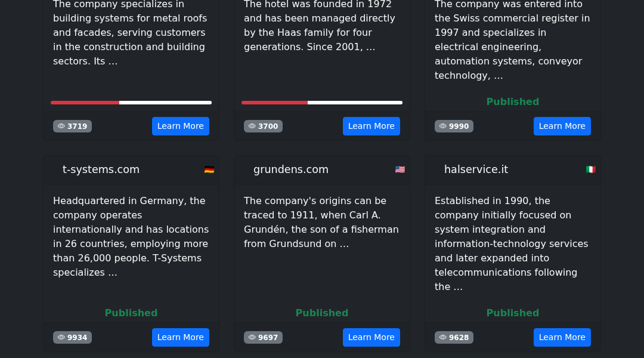Click the description starting 'Headquartered in Germany'
The height and width of the screenshot is (358, 644).
131,237
